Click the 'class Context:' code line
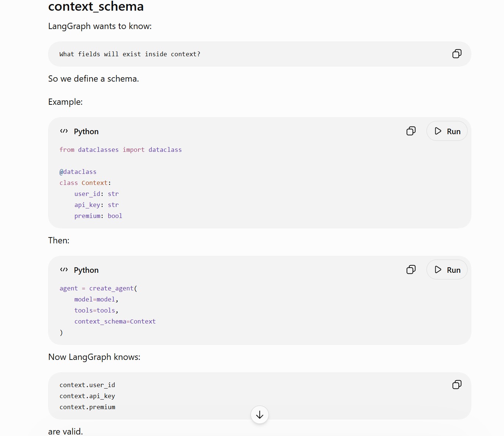This screenshot has height=436, width=504. [x=85, y=183]
